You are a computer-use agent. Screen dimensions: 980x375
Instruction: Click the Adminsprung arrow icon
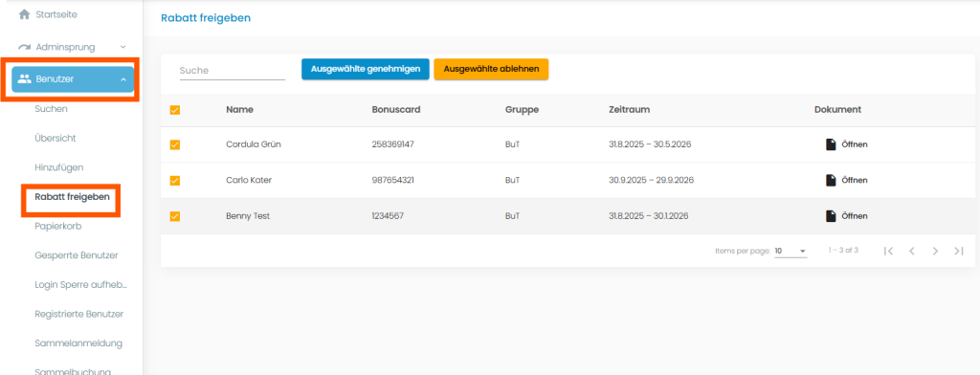24,47
